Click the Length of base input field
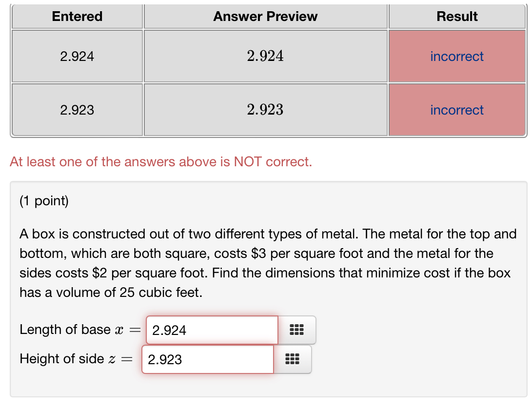Viewport: 532px width, 411px height. (211, 330)
